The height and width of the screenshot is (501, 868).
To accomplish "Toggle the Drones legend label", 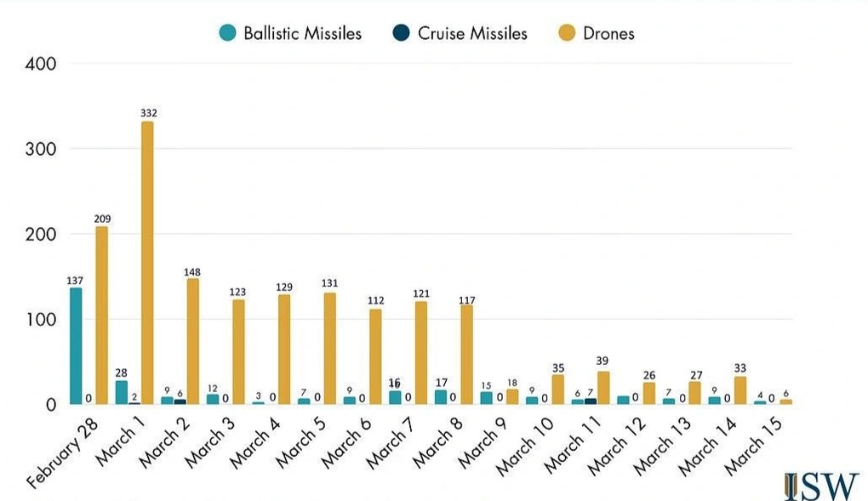I will (608, 34).
